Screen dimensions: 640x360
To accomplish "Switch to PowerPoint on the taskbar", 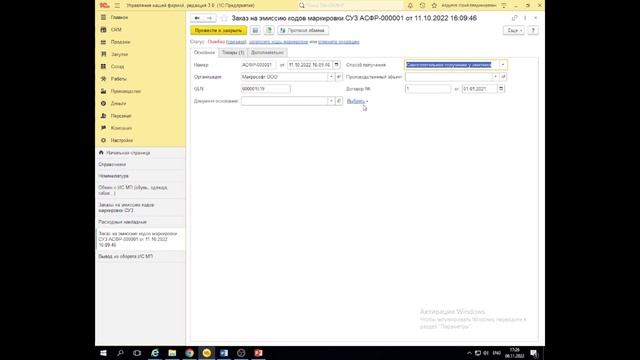I will [x=258, y=353].
